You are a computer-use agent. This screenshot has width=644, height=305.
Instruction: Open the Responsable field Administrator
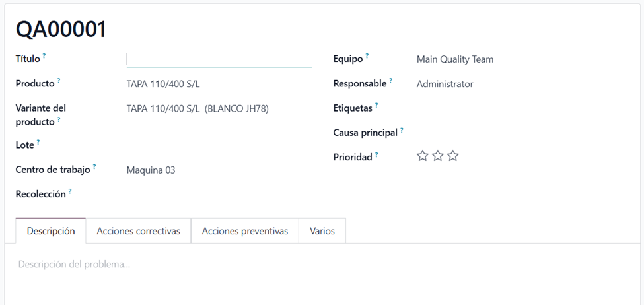[445, 84]
